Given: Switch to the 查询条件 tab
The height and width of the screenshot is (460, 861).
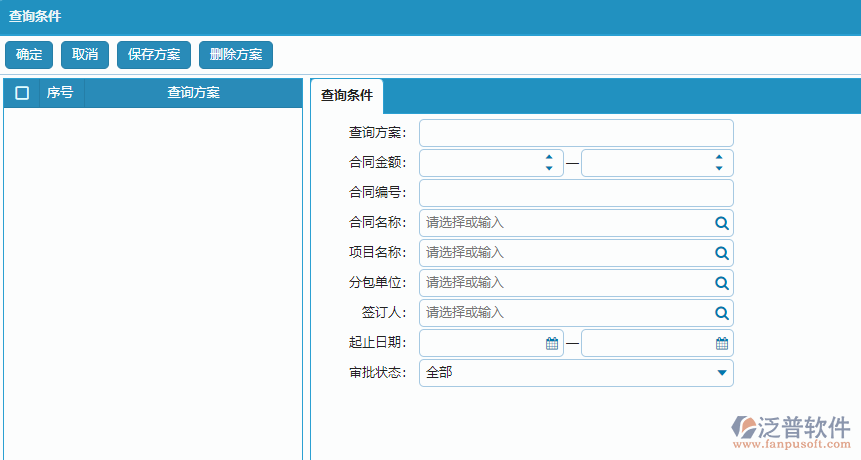Looking at the screenshot, I should point(347,96).
